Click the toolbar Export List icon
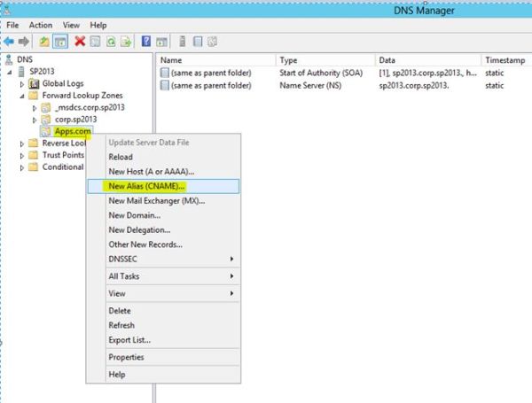 [x=126, y=42]
